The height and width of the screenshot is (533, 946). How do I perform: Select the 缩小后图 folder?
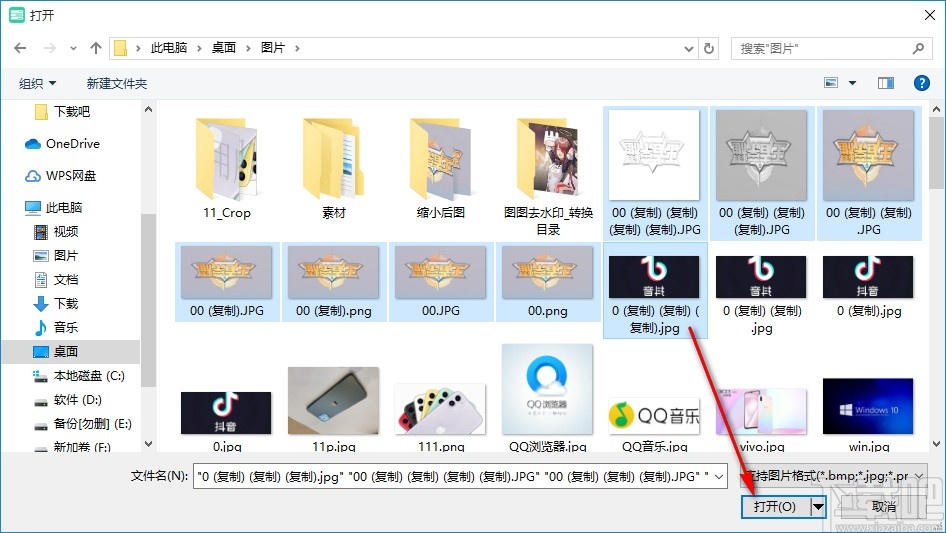pyautogui.click(x=440, y=168)
